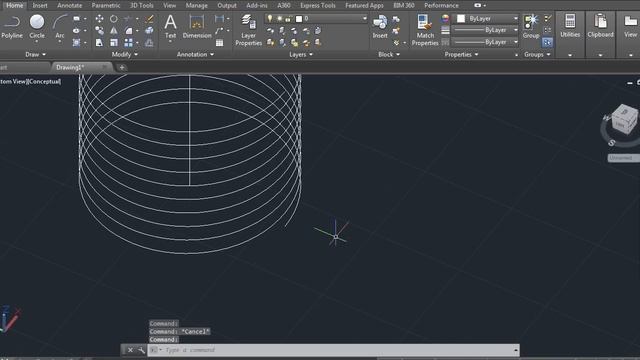Click the Erase tool icon
The width and height of the screenshot is (640, 360).
point(149,19)
